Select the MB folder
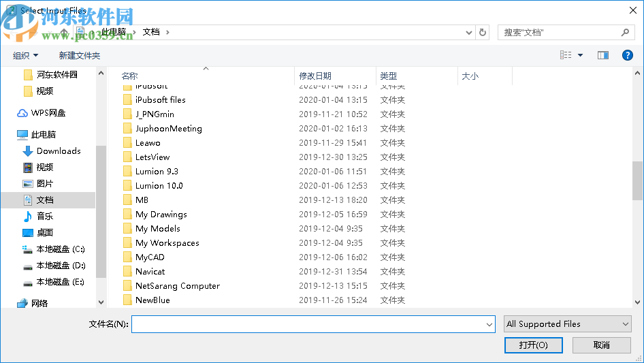 click(142, 200)
